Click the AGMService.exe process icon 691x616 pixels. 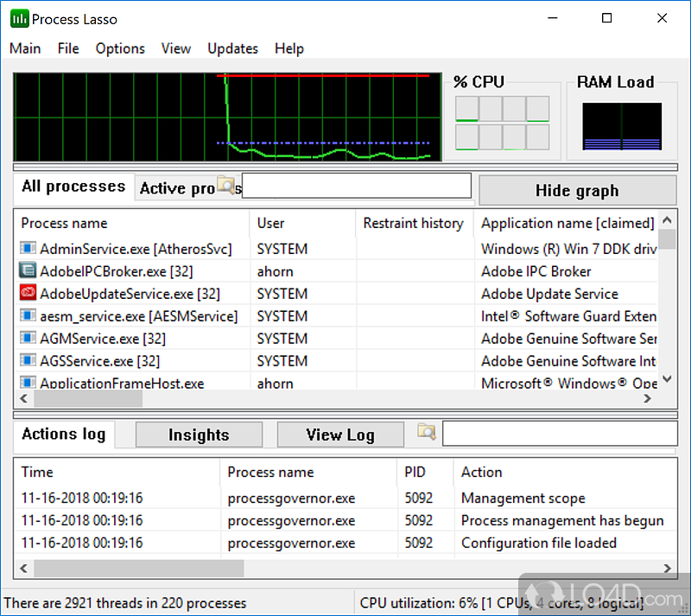[x=28, y=339]
